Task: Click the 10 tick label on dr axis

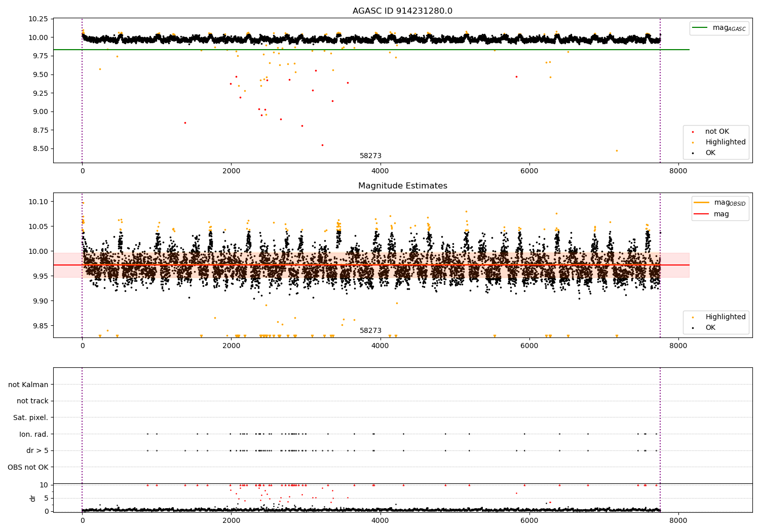Action: tap(44, 485)
